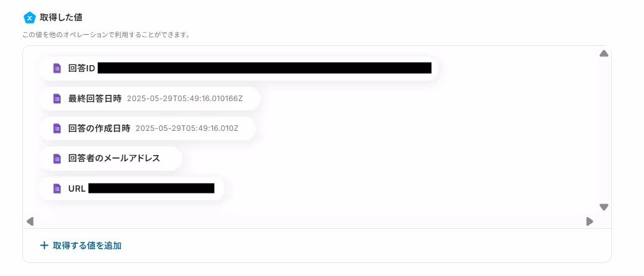Click the blue pentagon icon beside 取得した値
The image size is (644, 276).
pos(30,17)
